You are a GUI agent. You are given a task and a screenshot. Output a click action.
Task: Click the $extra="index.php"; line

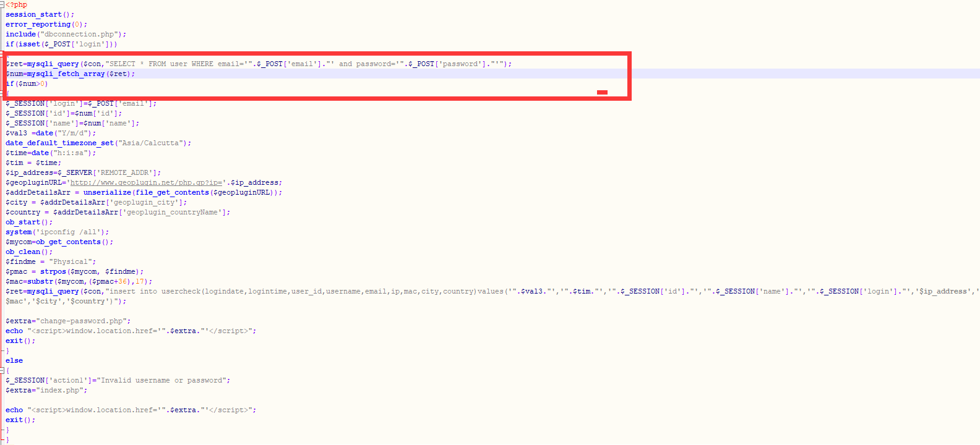pos(46,391)
